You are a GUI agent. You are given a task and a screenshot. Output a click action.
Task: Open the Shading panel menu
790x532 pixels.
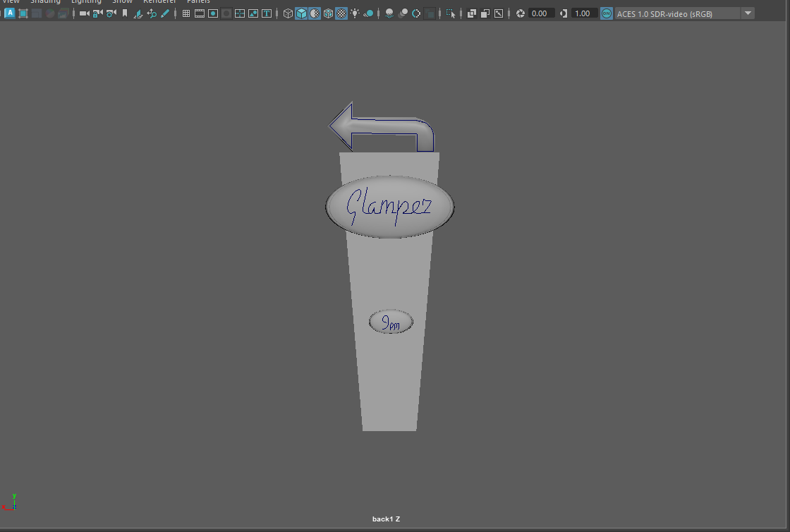click(45, 1)
